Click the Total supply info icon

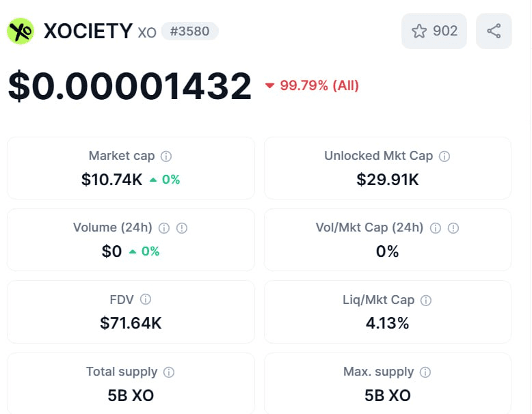169,372
